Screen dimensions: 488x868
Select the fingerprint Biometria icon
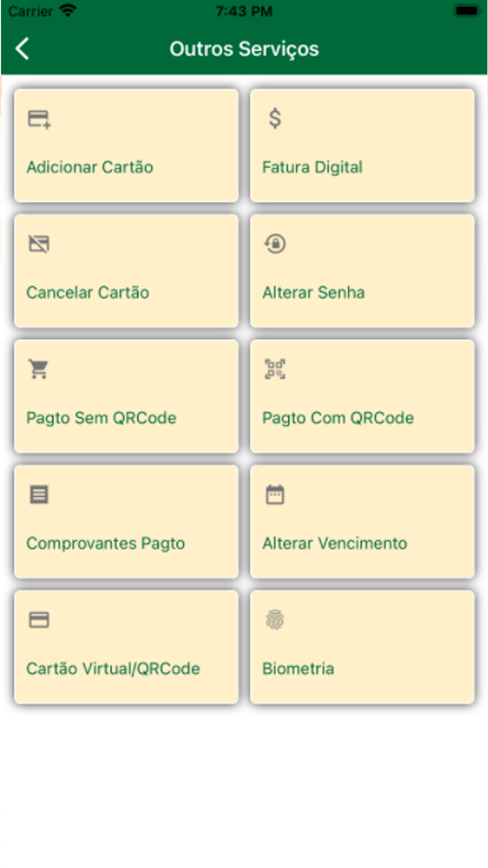[x=274, y=620]
